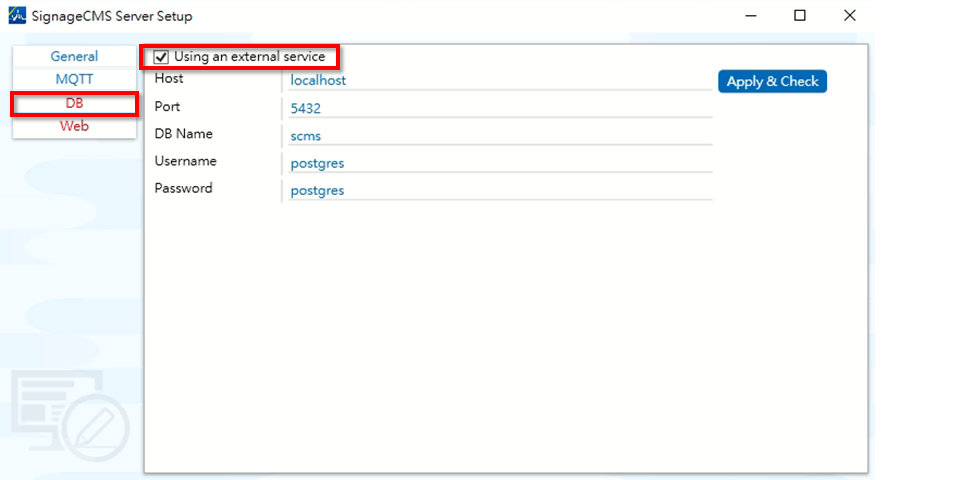Go to the Web tab

tap(74, 126)
